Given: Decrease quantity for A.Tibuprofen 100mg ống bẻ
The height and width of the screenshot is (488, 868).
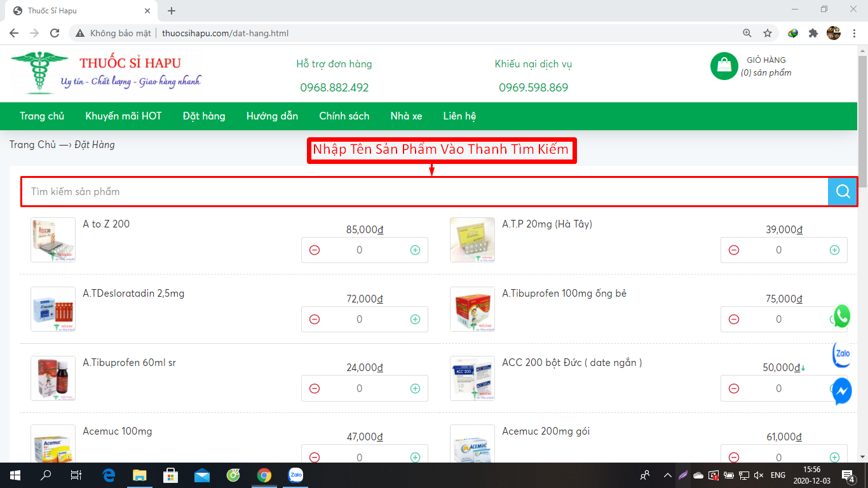Looking at the screenshot, I should 734,320.
